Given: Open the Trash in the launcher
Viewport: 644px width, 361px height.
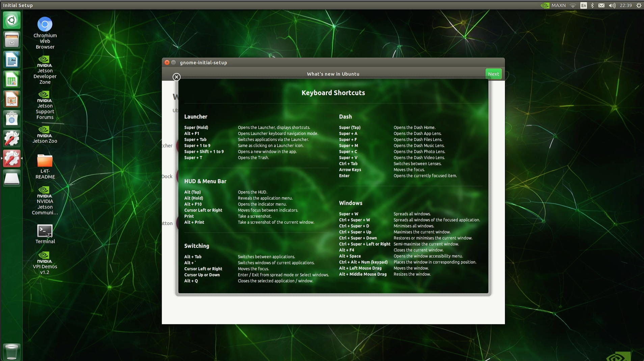Looking at the screenshot, I should coord(12,352).
